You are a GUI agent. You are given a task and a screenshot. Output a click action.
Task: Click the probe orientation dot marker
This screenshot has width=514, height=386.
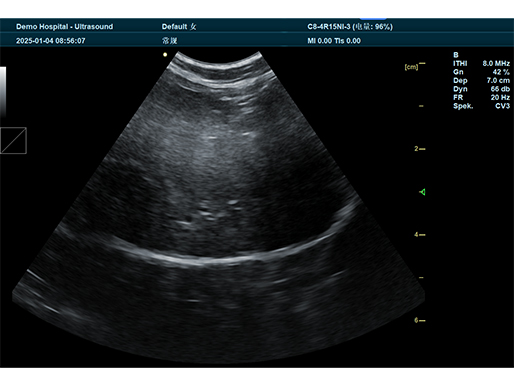[x=165, y=55]
